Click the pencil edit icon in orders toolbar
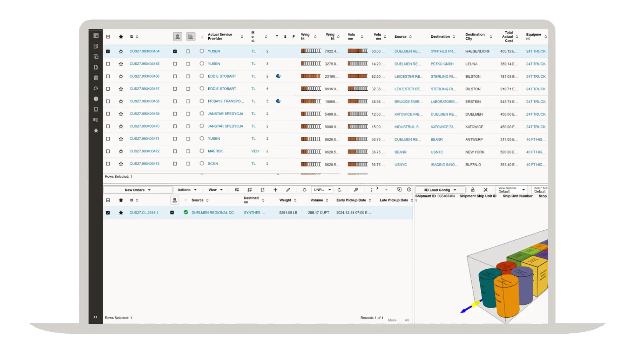The width and height of the screenshot is (644, 364). [x=288, y=190]
